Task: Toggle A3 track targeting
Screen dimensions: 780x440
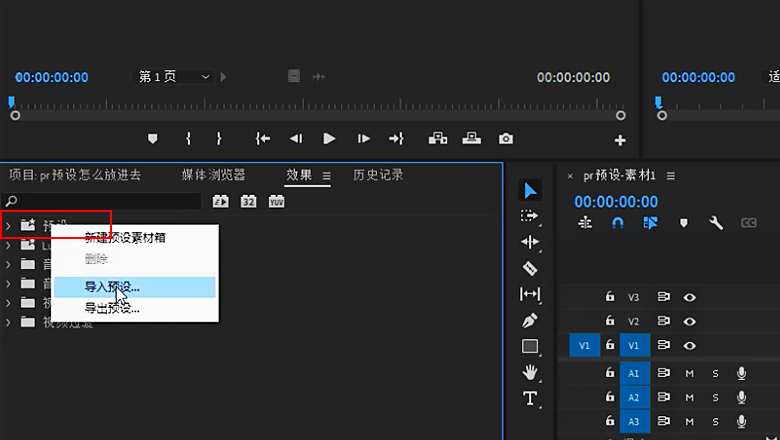Action: [634, 422]
